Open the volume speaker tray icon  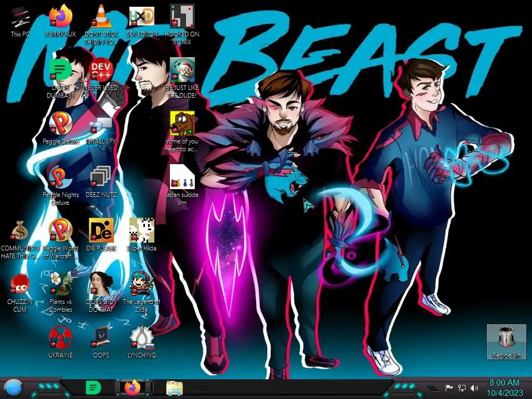pyautogui.click(x=474, y=388)
